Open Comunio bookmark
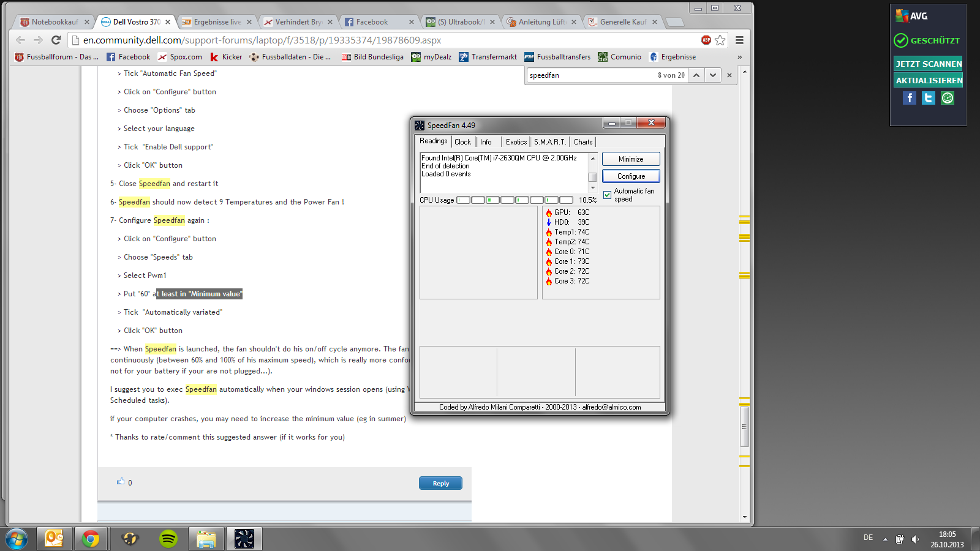The width and height of the screenshot is (980, 551). 620,57
